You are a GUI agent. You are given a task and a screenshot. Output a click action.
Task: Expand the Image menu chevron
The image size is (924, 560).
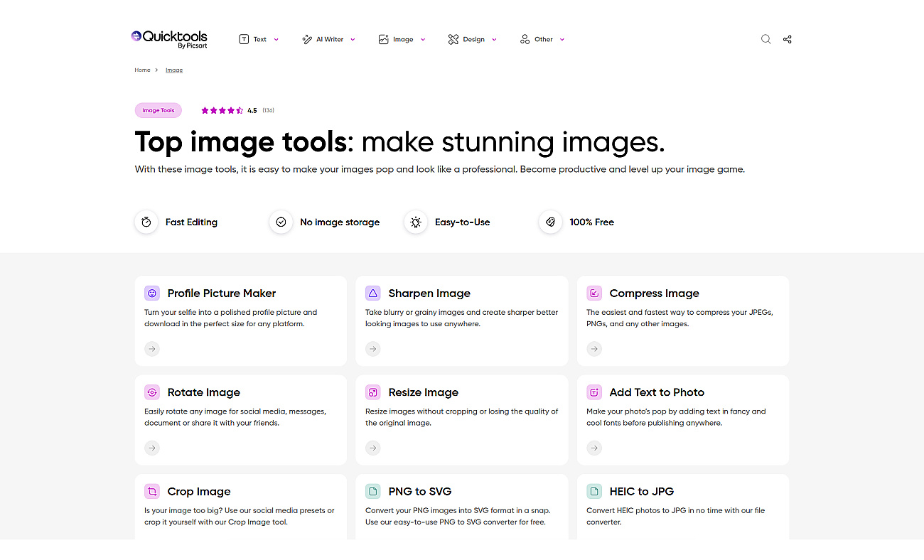[423, 40]
